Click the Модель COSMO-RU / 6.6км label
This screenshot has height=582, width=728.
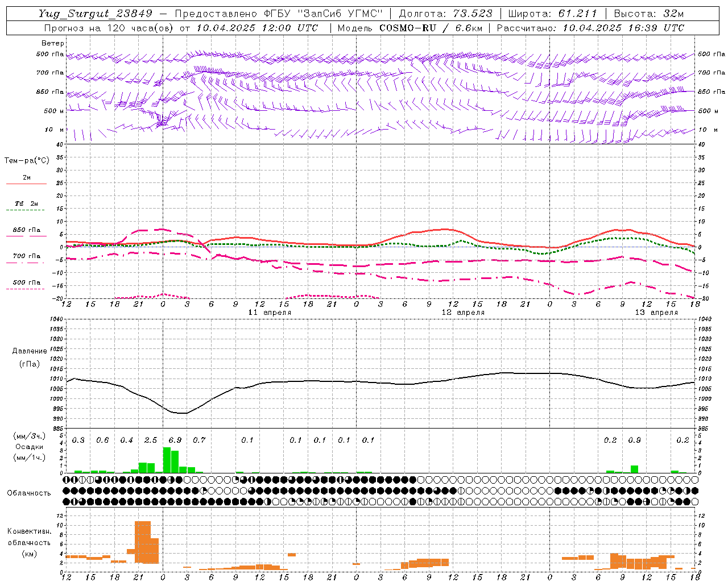point(409,28)
